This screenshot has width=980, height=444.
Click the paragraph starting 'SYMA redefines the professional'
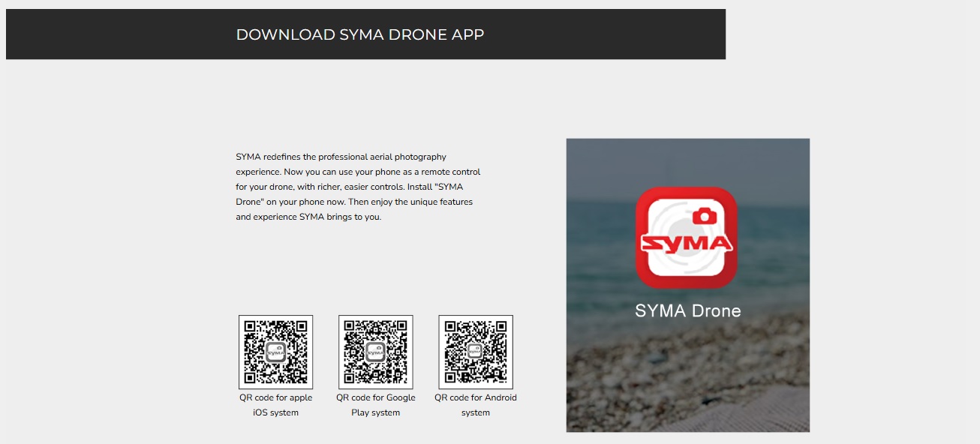(x=358, y=187)
